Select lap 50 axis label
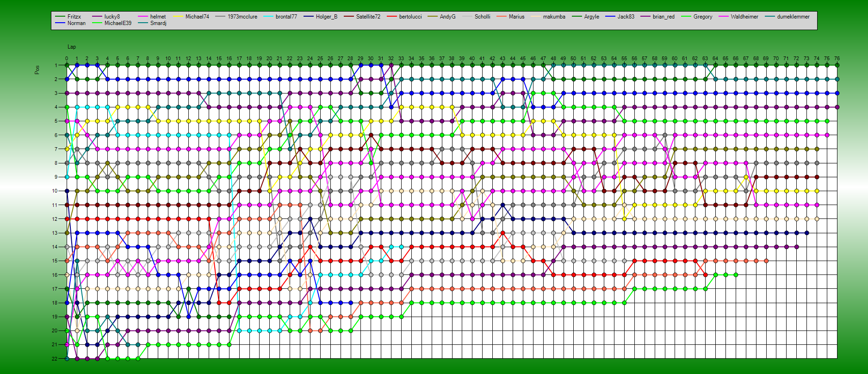Image resolution: width=868 pixels, height=374 pixels. point(573,59)
